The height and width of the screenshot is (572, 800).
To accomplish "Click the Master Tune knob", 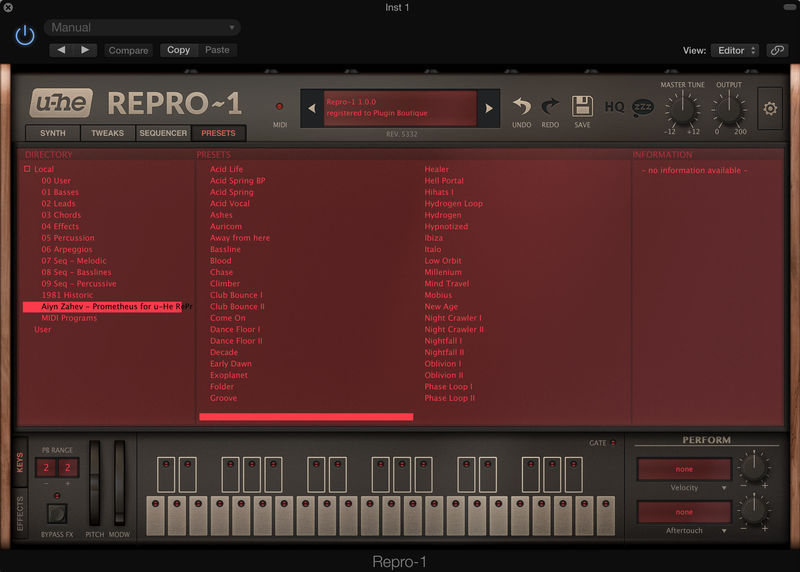I will 683,108.
